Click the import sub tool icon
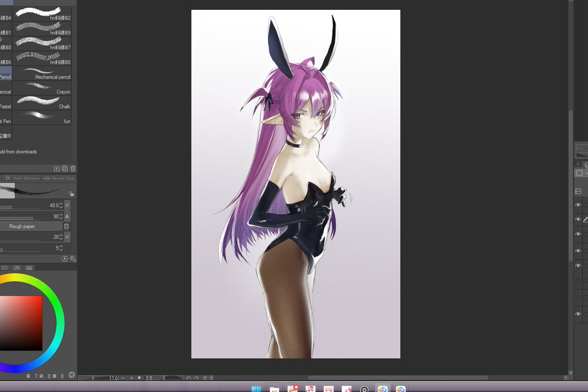 coord(56,168)
